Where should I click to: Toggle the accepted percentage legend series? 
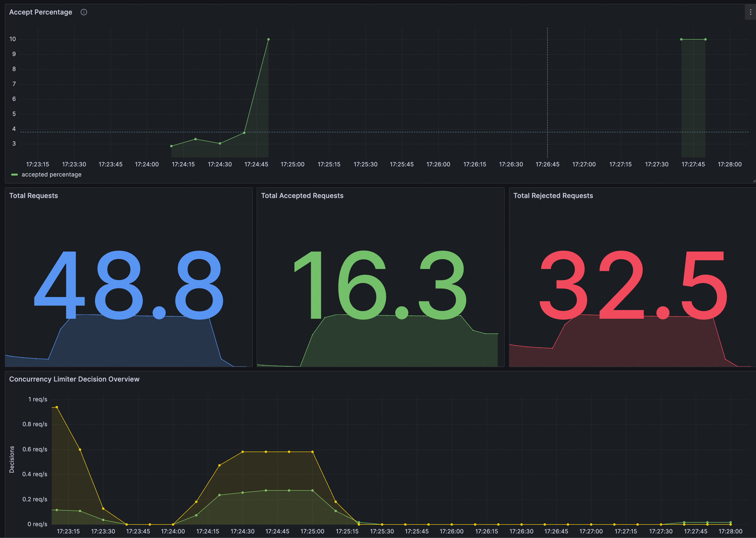pos(51,175)
